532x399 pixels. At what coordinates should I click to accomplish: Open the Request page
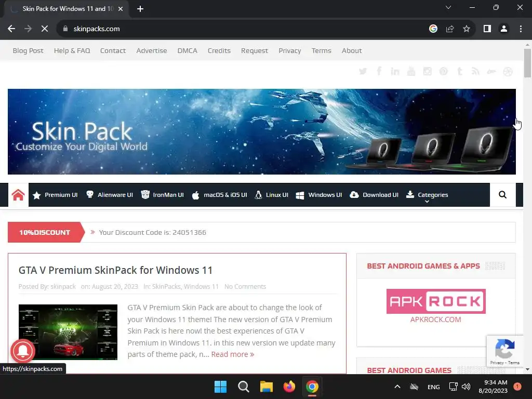[x=255, y=50]
